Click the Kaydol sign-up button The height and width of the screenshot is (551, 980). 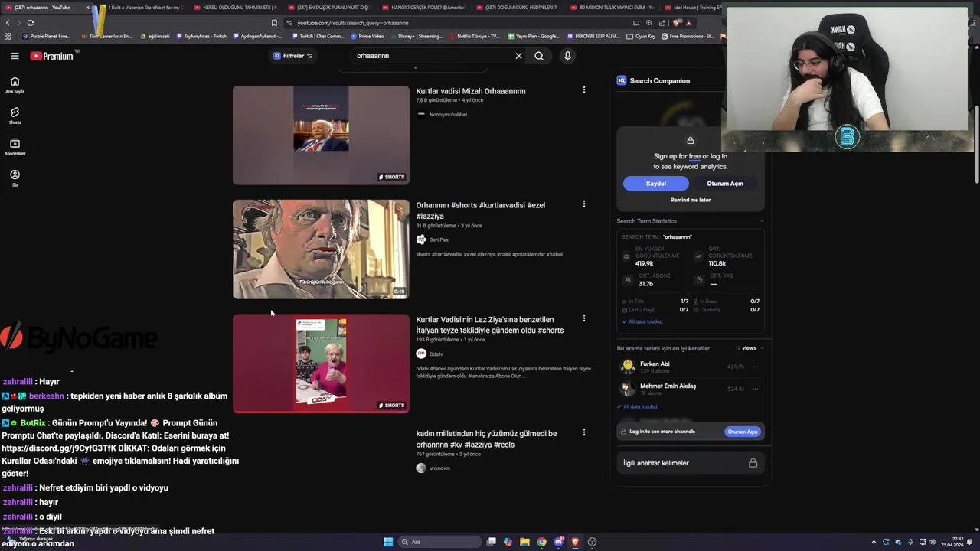pos(656,184)
